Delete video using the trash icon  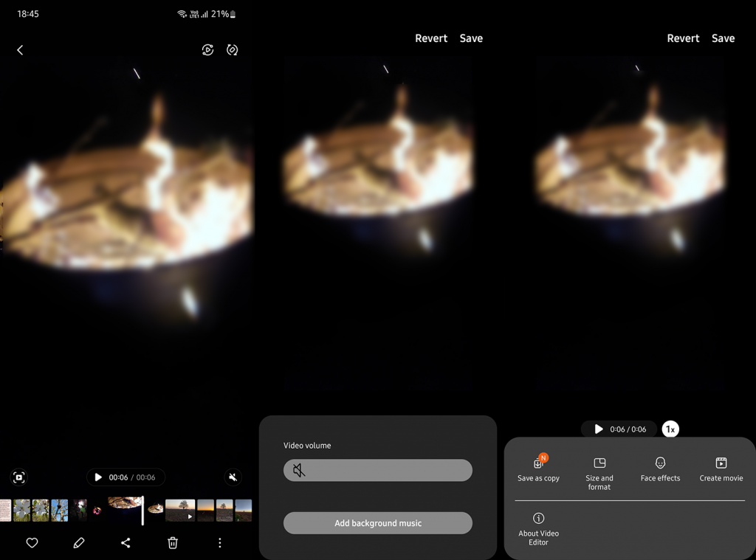point(173,543)
